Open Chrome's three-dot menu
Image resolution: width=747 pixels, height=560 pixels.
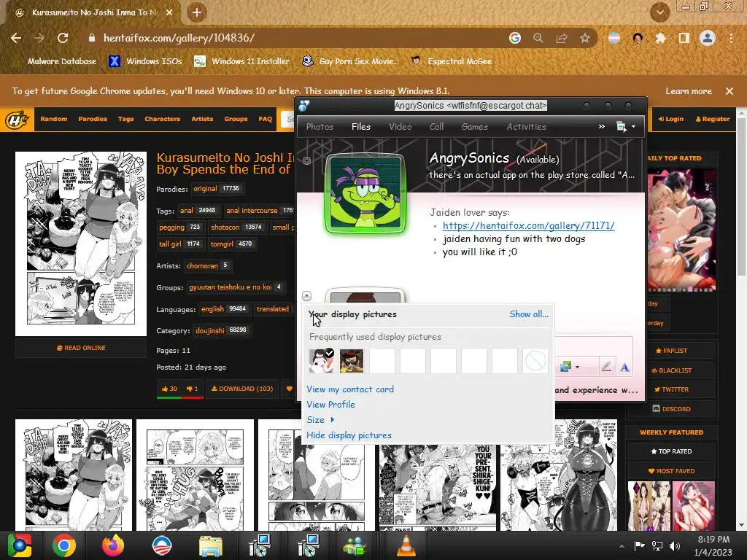(731, 38)
